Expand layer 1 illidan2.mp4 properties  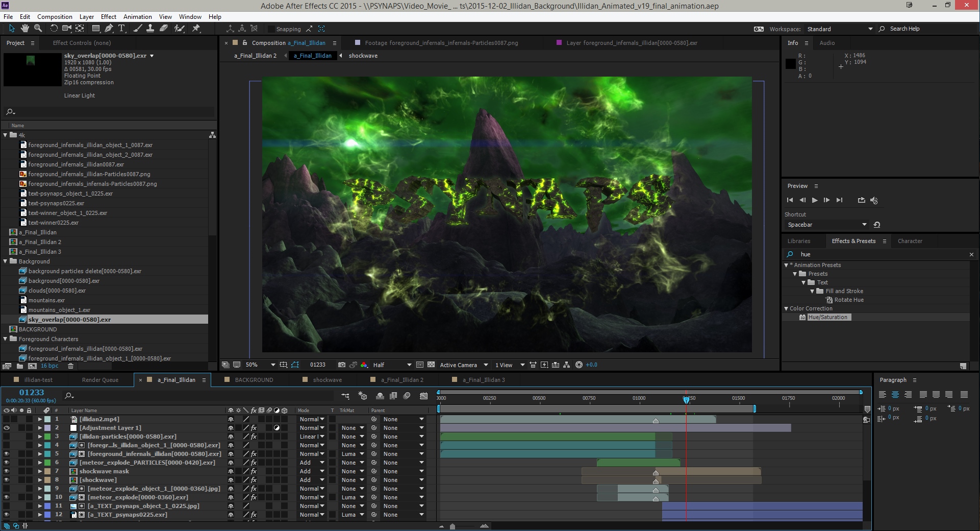40,419
